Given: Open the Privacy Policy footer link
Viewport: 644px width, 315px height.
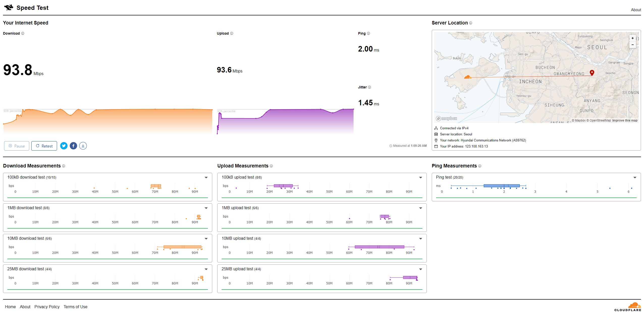Looking at the screenshot, I should click(47, 307).
